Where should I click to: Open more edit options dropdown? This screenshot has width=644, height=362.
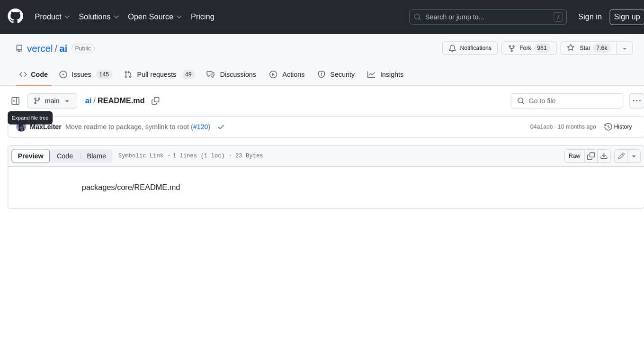(x=635, y=156)
